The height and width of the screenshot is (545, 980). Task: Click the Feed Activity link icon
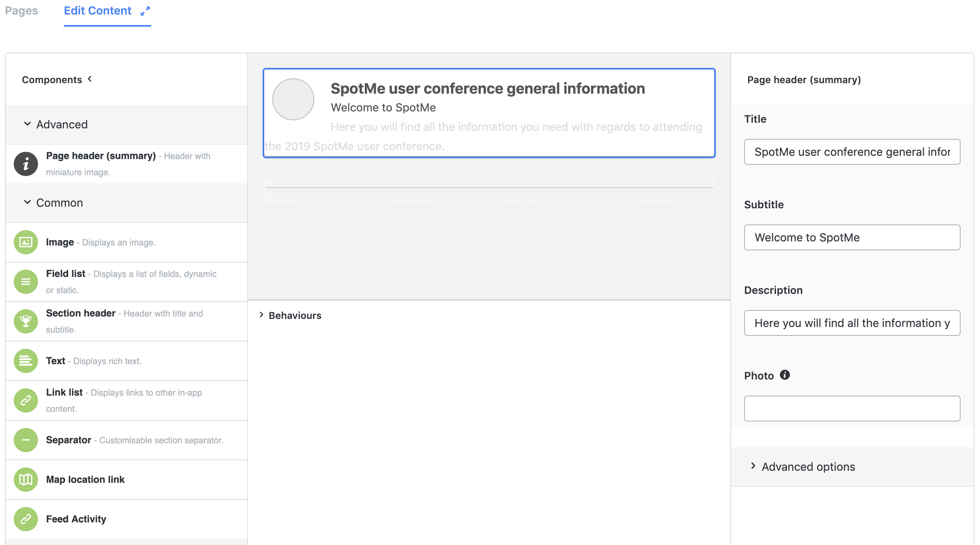click(x=26, y=519)
